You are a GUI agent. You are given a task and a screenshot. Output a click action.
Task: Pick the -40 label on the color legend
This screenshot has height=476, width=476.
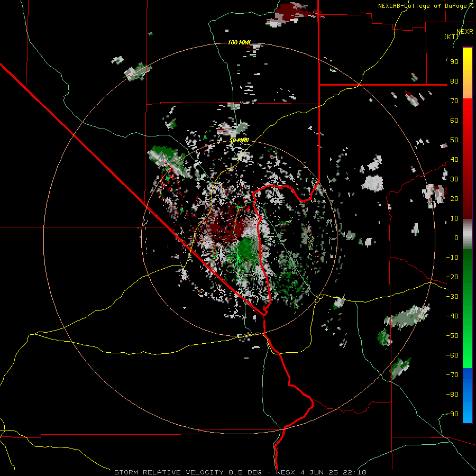point(452,316)
